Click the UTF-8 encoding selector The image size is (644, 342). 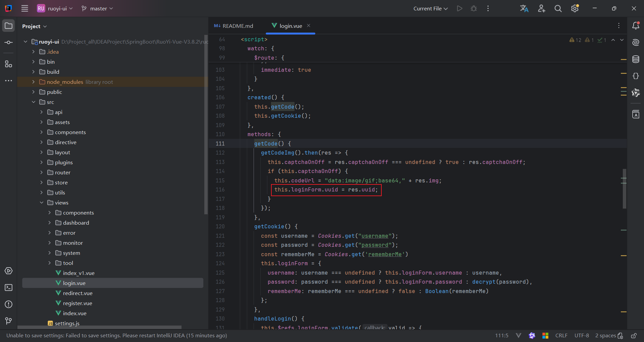click(x=582, y=336)
